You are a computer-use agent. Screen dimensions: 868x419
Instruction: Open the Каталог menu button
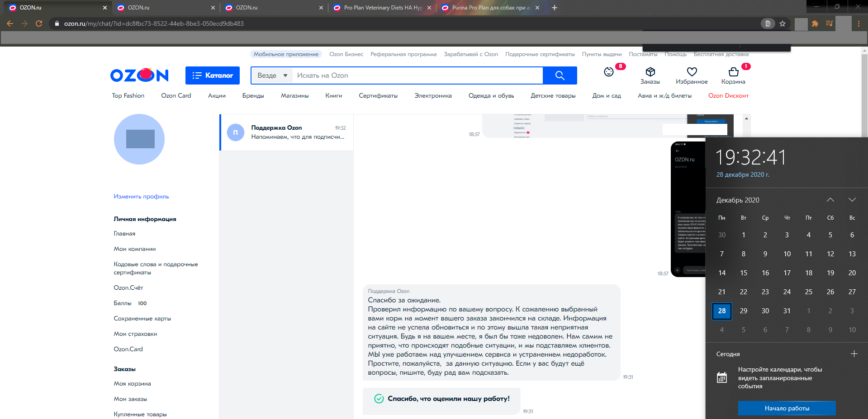tap(213, 75)
